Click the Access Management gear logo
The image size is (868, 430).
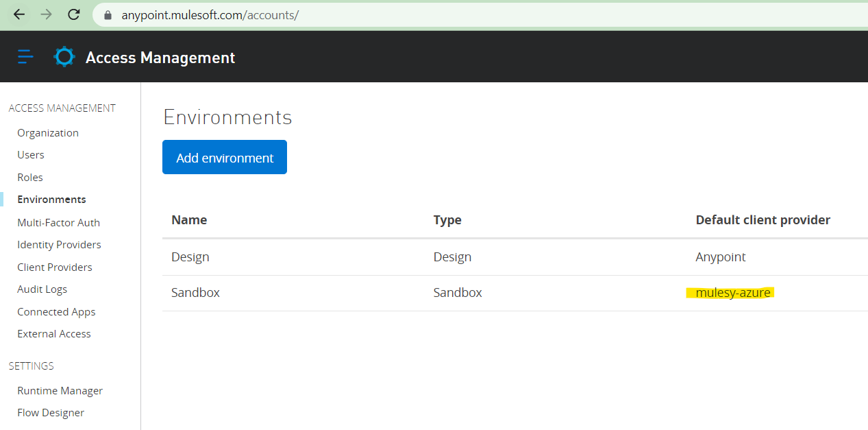point(64,57)
